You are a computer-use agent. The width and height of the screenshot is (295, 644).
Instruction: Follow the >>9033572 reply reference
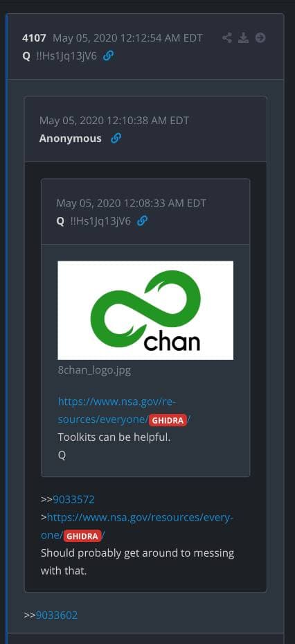(73, 499)
